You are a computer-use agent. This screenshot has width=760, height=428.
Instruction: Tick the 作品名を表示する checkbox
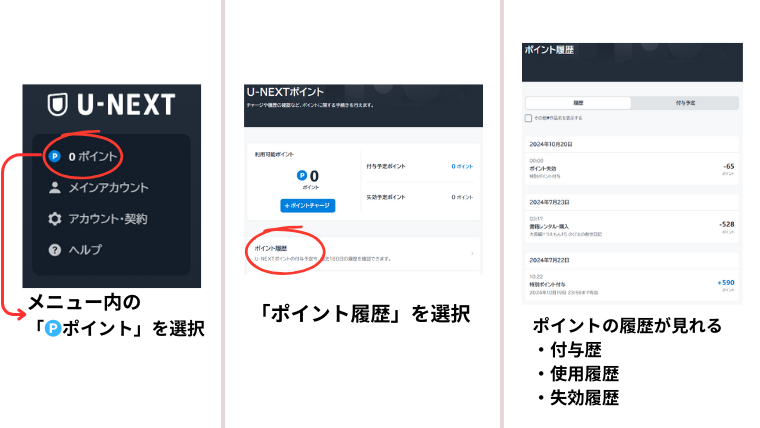point(528,118)
